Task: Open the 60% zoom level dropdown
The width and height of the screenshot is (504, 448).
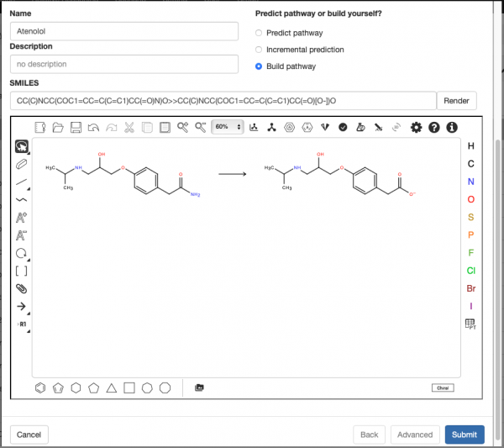Action: point(227,127)
